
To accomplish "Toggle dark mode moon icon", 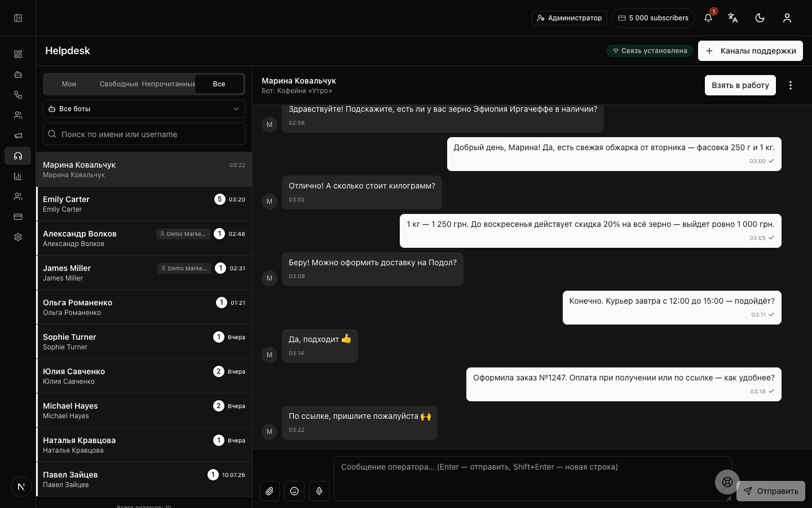I will 760,18.
